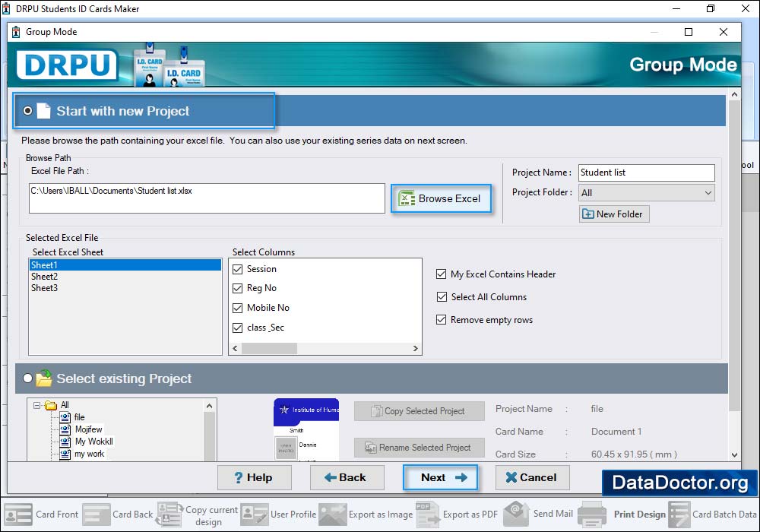Uncheck the Reg No column checkbox

pos(237,289)
